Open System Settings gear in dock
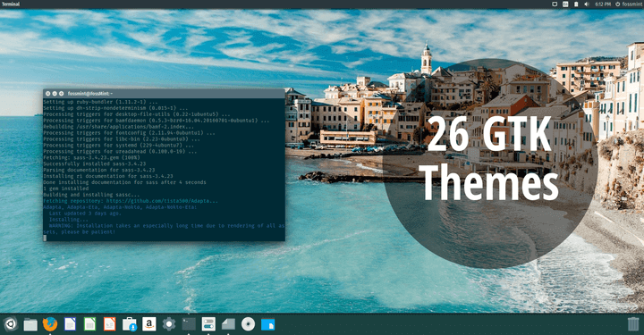644x335 pixels. point(169,324)
